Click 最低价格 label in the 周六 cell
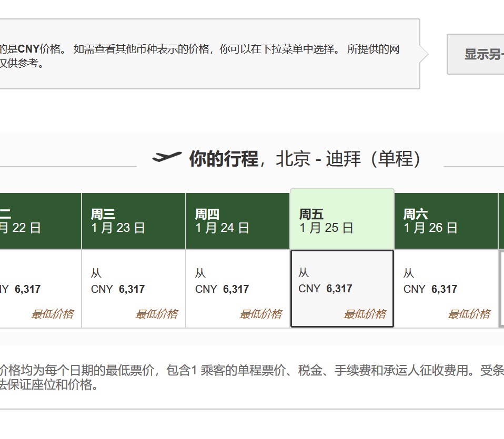 click(469, 314)
